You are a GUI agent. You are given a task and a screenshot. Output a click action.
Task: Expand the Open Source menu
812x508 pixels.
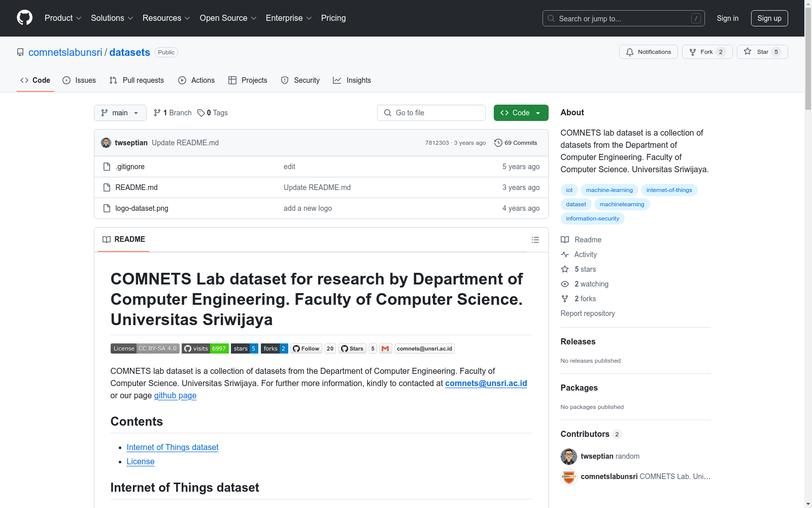click(228, 18)
